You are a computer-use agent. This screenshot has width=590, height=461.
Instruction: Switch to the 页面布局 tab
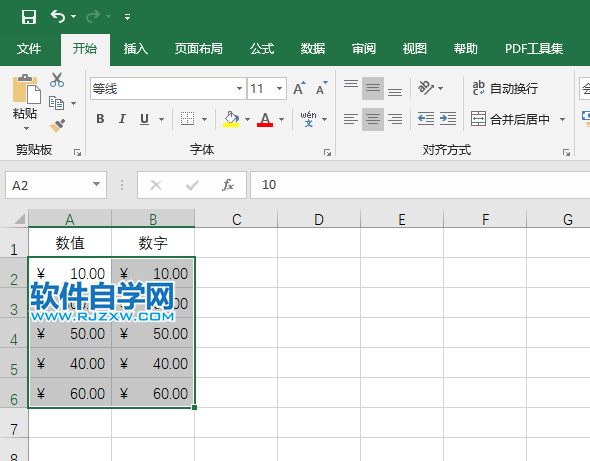tap(198, 49)
